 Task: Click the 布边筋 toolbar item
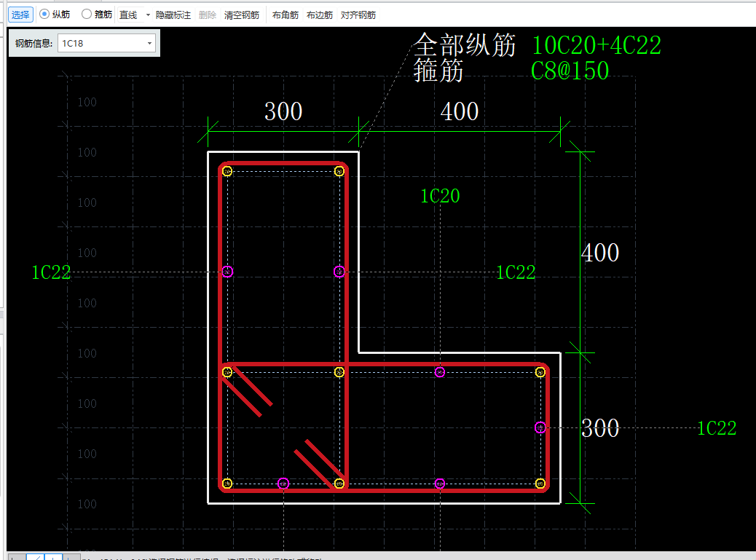click(x=319, y=15)
